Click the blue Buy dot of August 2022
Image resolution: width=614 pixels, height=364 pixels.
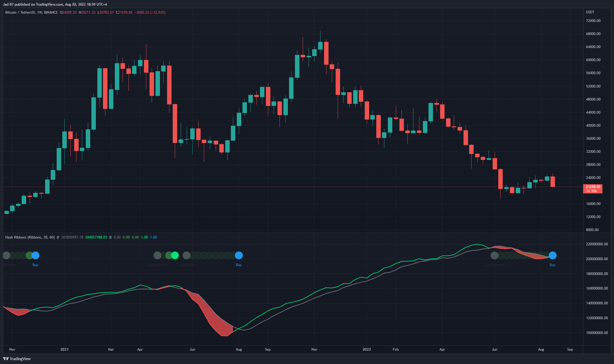click(x=553, y=255)
